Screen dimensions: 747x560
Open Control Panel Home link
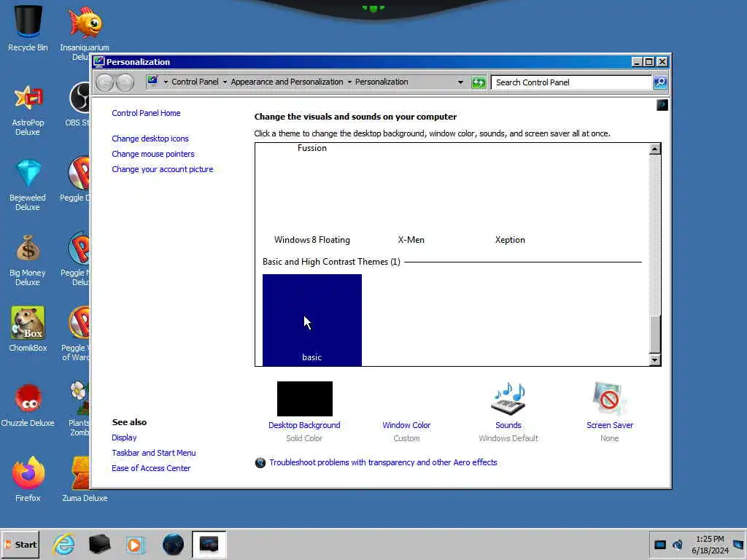pos(146,113)
